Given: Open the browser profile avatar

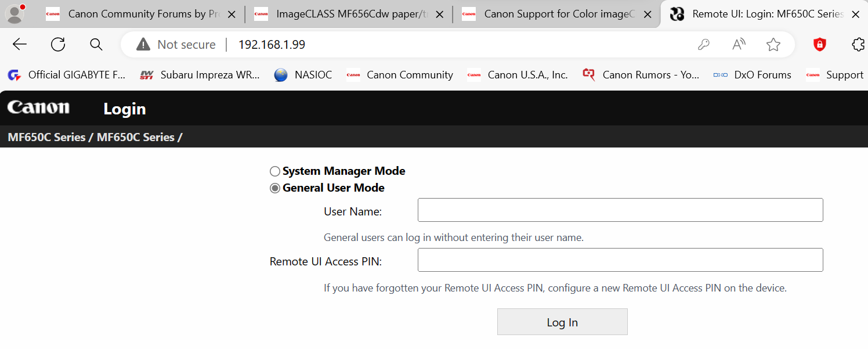Looking at the screenshot, I should (15, 14).
